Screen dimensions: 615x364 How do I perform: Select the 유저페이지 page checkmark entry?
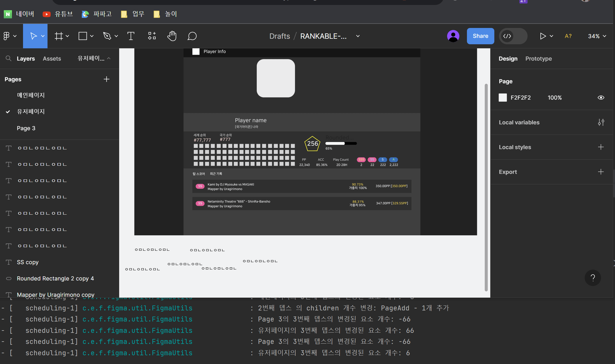pyautogui.click(x=31, y=111)
